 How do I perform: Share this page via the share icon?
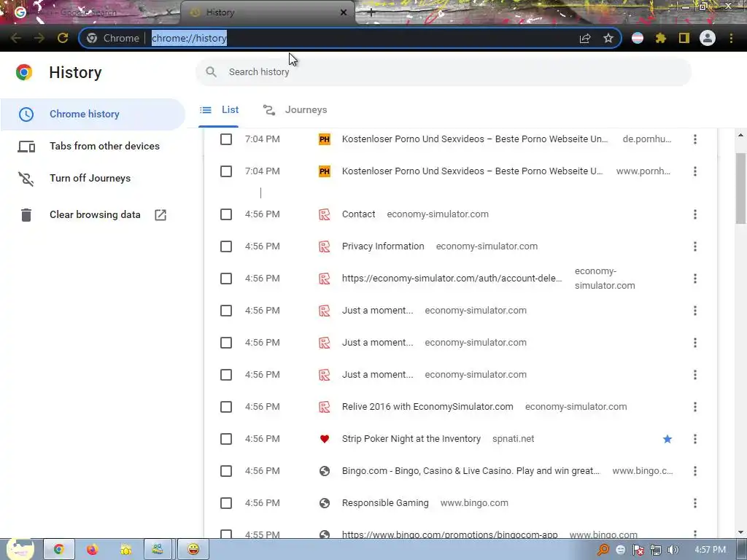coord(585,38)
